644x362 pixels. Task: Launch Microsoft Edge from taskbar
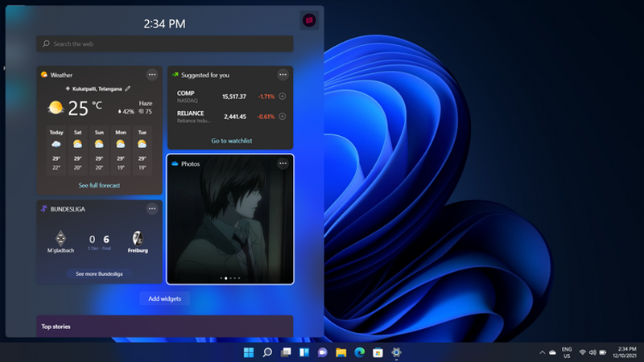coord(359,352)
